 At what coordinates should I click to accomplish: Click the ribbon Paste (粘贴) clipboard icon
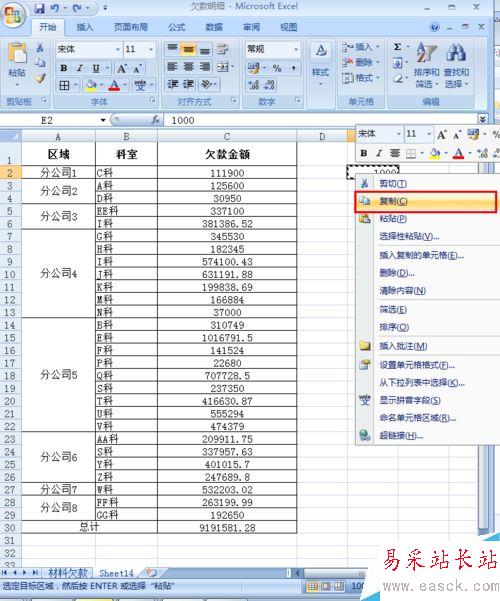(x=17, y=54)
